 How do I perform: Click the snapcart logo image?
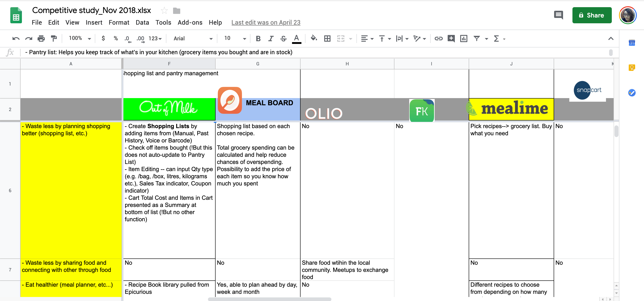point(587,90)
